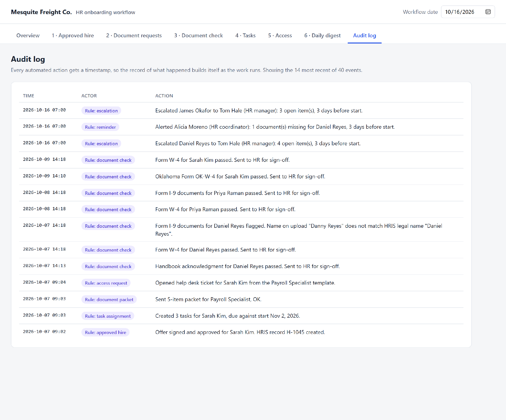Select the 3 · Document check tab
The height and width of the screenshot is (420, 506).
198,36
